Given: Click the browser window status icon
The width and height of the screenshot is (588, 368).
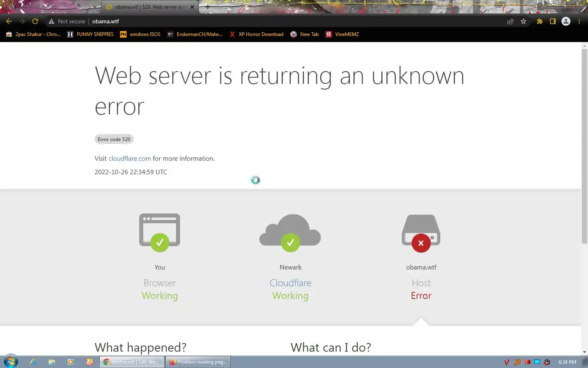Looking at the screenshot, I should pyautogui.click(x=160, y=233).
